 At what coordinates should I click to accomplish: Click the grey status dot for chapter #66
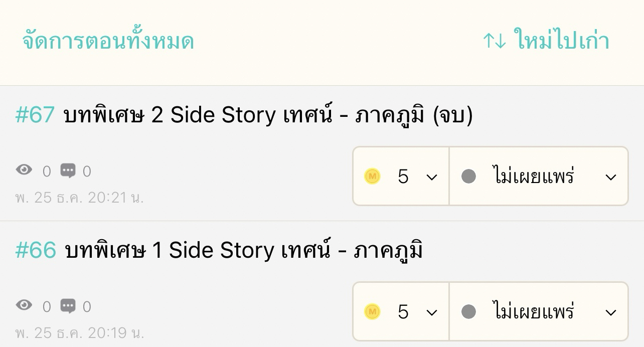pyautogui.click(x=468, y=312)
